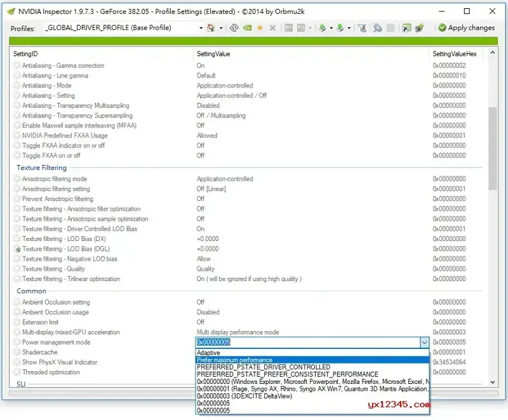Click the gear icon beside Anisotropic filtering mode
The height and width of the screenshot is (420, 508).
(x=17, y=179)
